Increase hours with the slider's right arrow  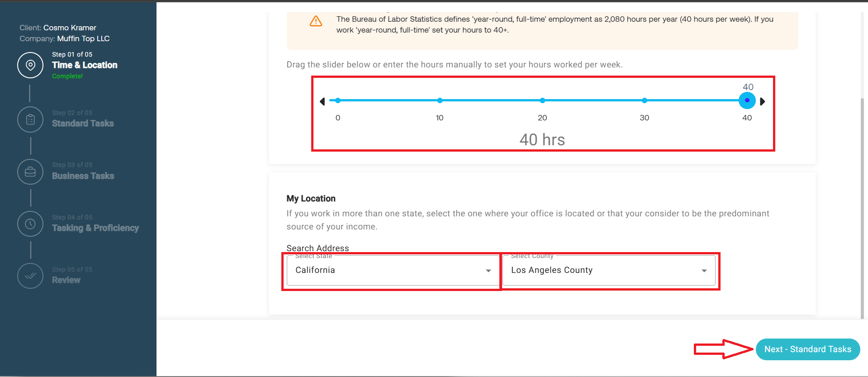pyautogui.click(x=763, y=101)
